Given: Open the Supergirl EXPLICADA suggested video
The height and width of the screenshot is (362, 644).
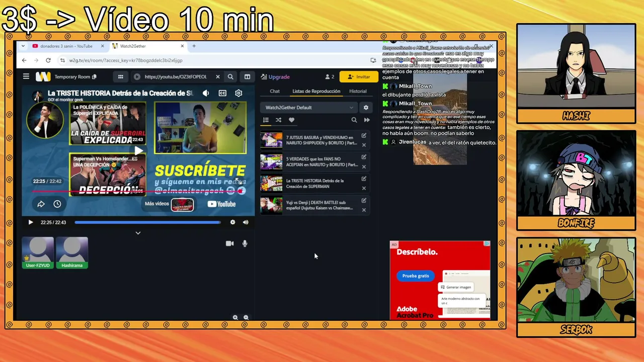Looking at the screenshot, I should (x=108, y=123).
